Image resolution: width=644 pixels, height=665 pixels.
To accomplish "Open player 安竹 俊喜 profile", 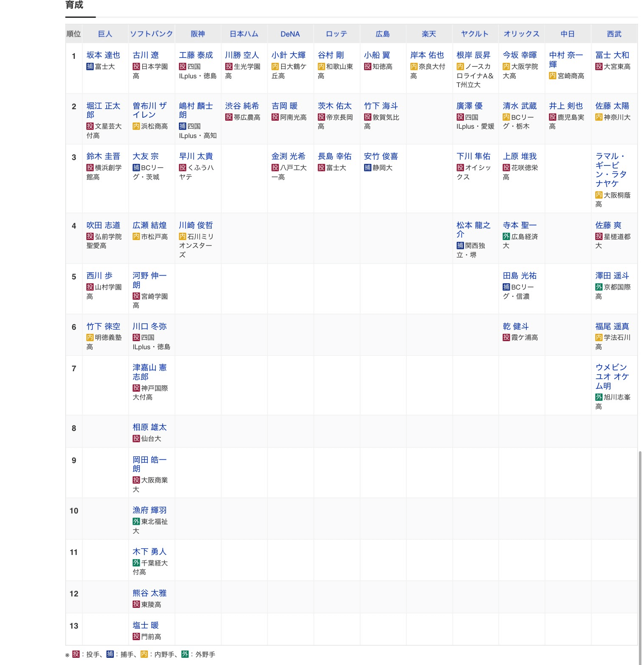I will pos(381,156).
